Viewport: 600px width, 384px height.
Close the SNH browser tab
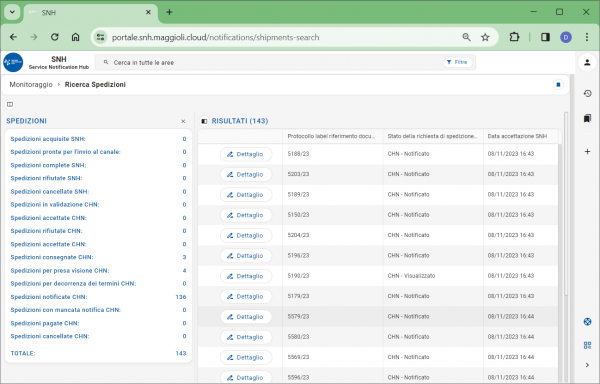click(x=148, y=12)
